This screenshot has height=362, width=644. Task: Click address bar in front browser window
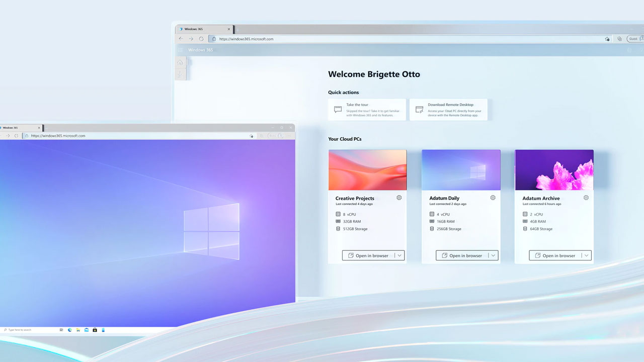point(138,136)
